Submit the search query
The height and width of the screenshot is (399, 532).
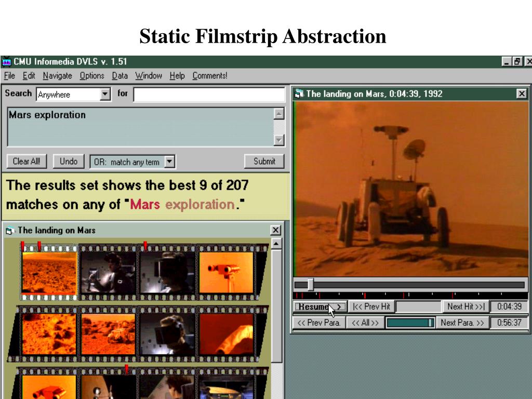point(264,161)
